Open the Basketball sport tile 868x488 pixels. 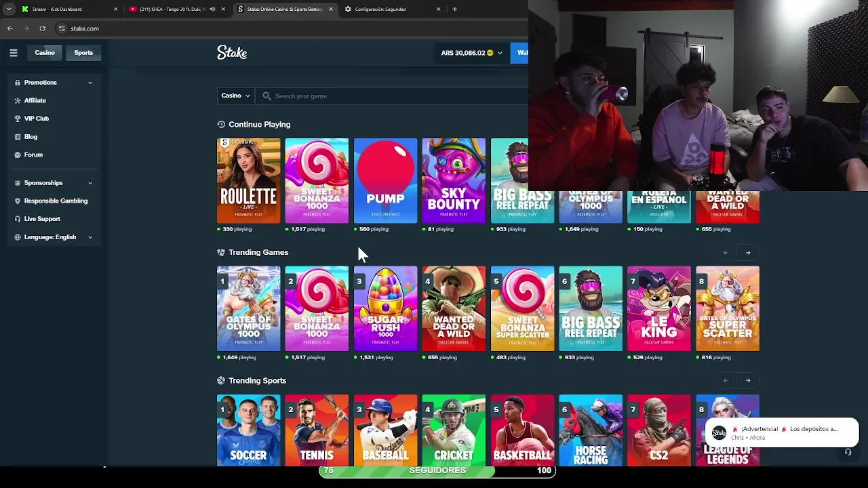(522, 430)
